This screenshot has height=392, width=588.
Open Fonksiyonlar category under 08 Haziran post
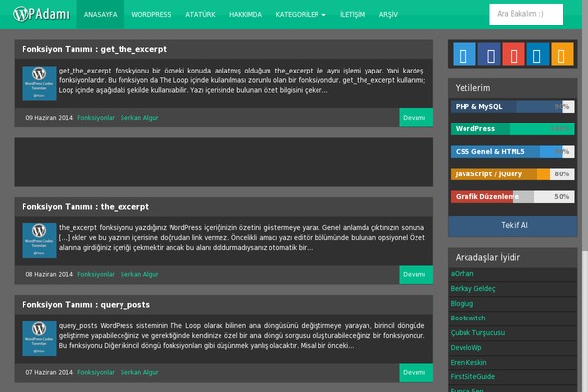pos(96,274)
